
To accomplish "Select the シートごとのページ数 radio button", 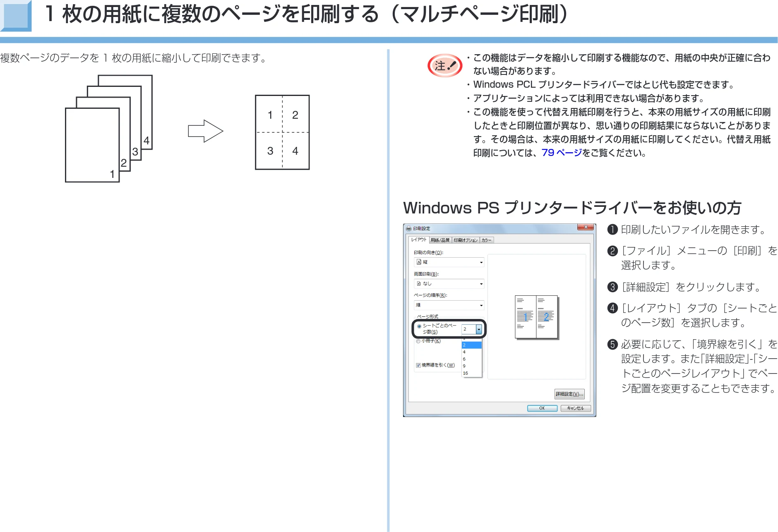I will click(x=419, y=326).
